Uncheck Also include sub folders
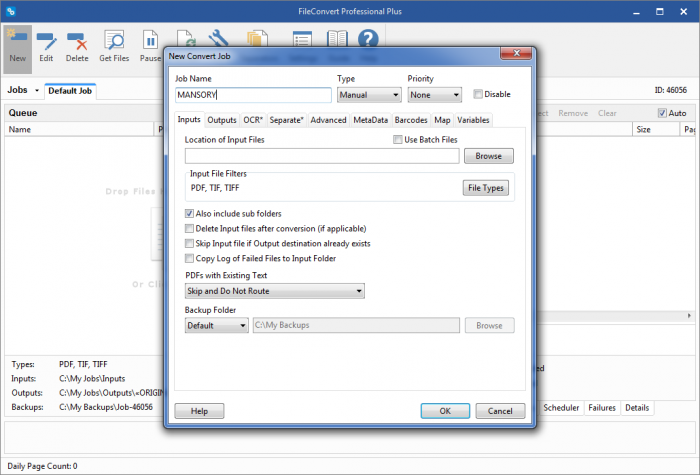This screenshot has width=700, height=475. click(189, 213)
